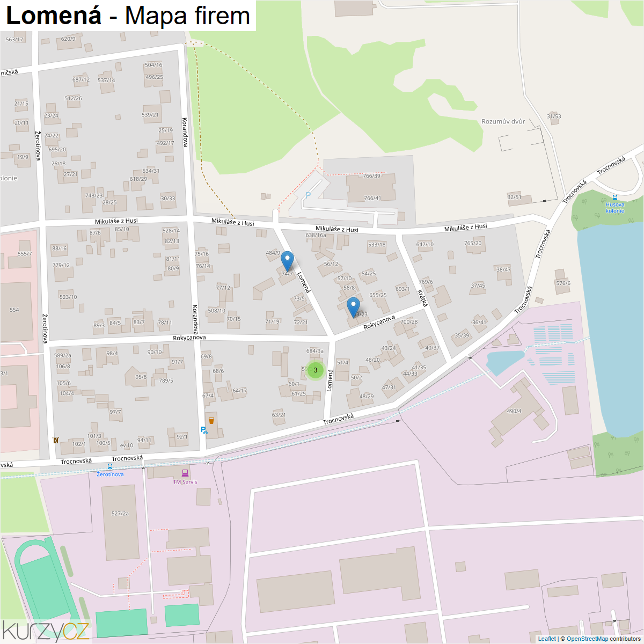
Task: Open the OpenStreetMap contributors link
Action: tap(587, 639)
